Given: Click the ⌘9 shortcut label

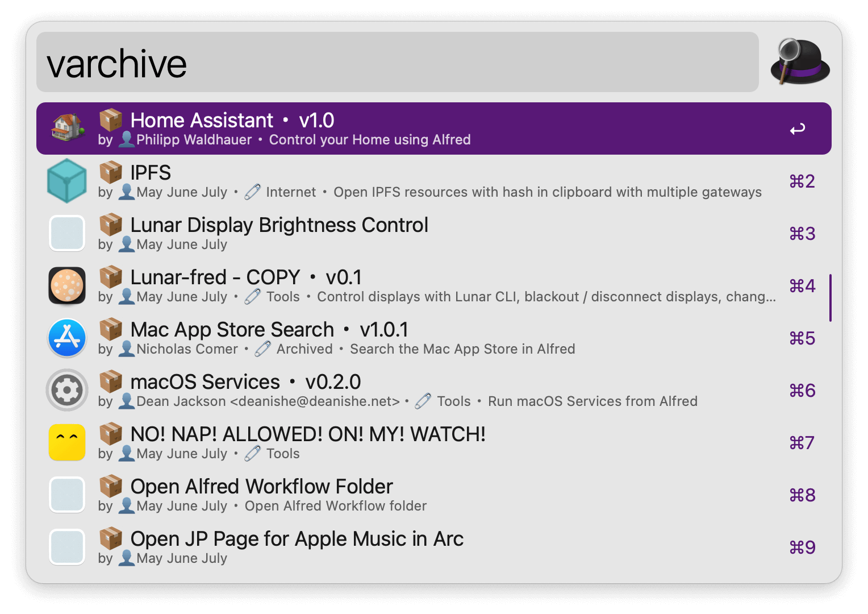Looking at the screenshot, I should pyautogui.click(x=802, y=547).
